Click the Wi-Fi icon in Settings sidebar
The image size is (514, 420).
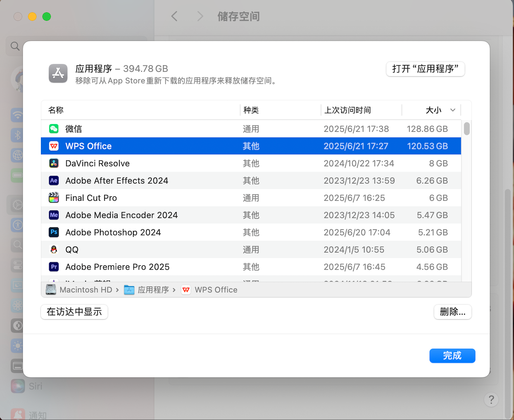tap(17, 115)
